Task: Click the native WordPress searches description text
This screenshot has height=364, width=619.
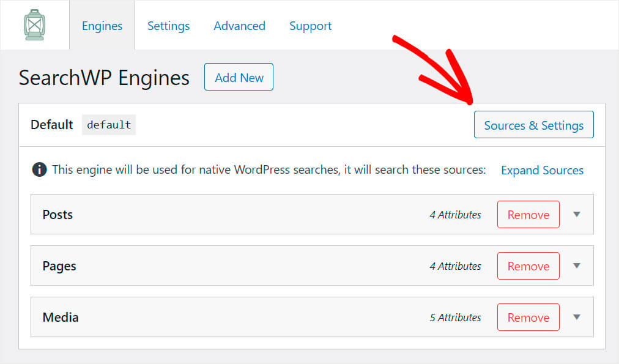Action: tap(269, 169)
